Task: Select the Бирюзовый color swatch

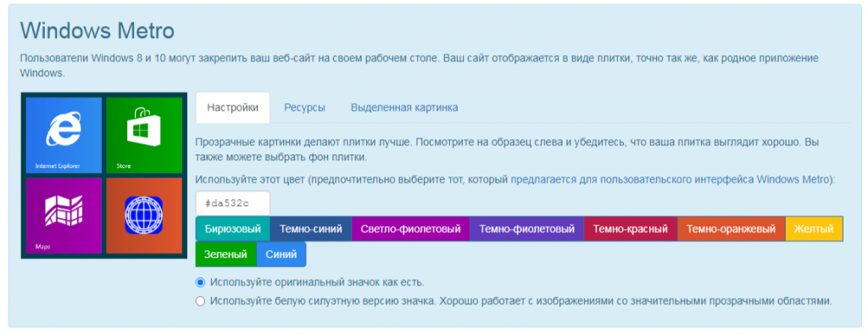Action: click(x=232, y=229)
